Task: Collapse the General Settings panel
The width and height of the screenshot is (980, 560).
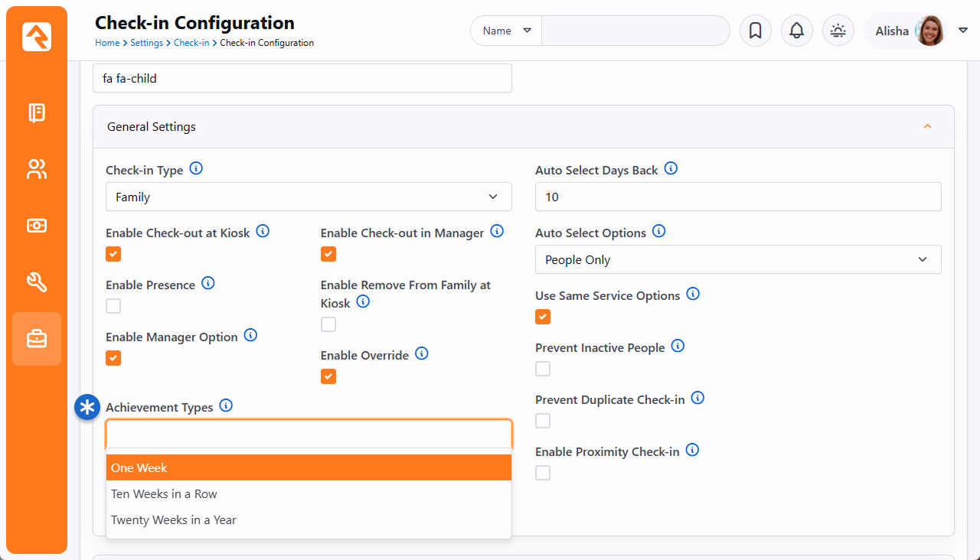Action: pos(927,126)
